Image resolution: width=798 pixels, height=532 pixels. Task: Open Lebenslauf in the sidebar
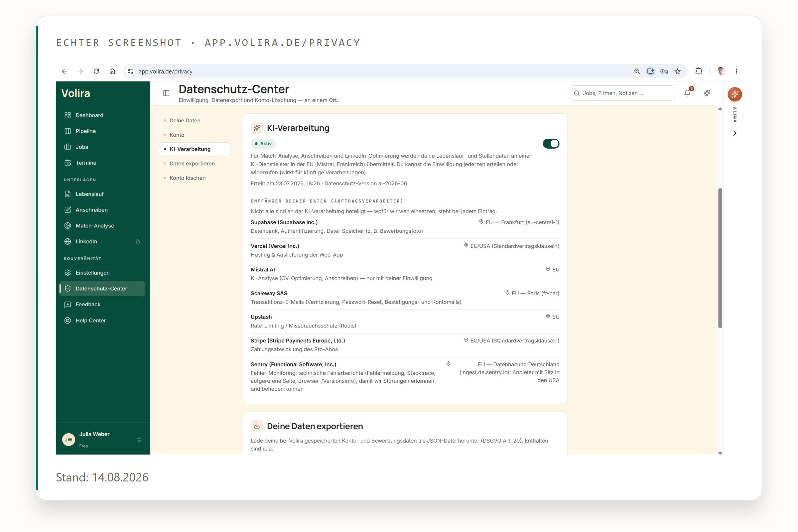(x=102, y=194)
